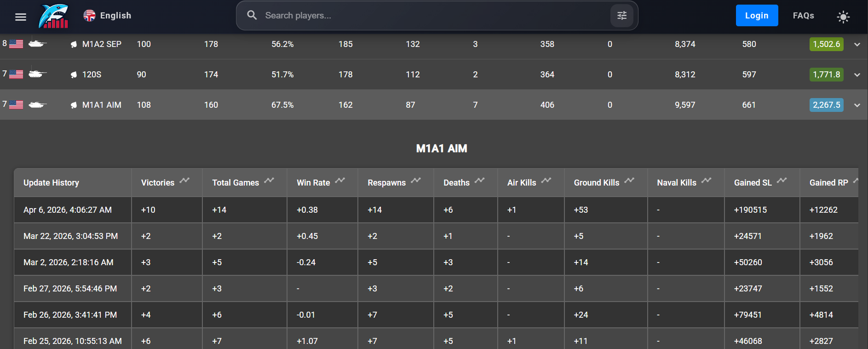This screenshot has width=868, height=349.
Task: Show Win Rate chart icon
Action: tap(340, 180)
